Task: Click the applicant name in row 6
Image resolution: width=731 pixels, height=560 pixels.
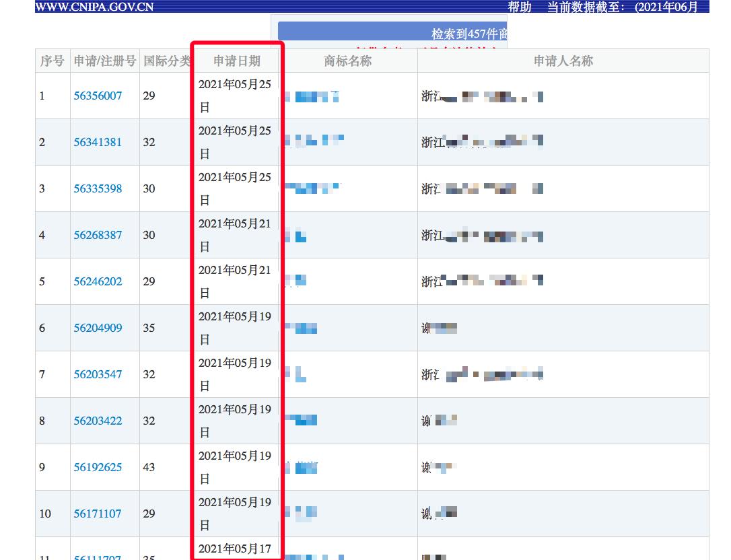Action: pyautogui.click(x=439, y=328)
